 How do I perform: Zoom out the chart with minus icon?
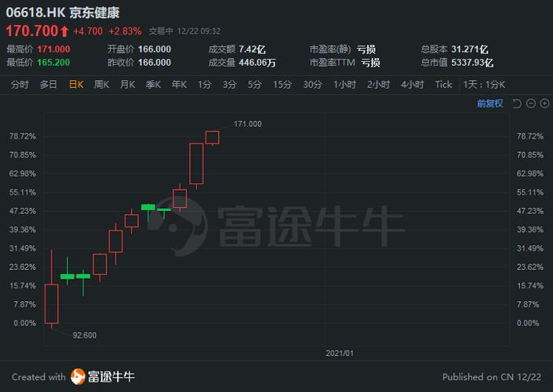click(x=532, y=103)
